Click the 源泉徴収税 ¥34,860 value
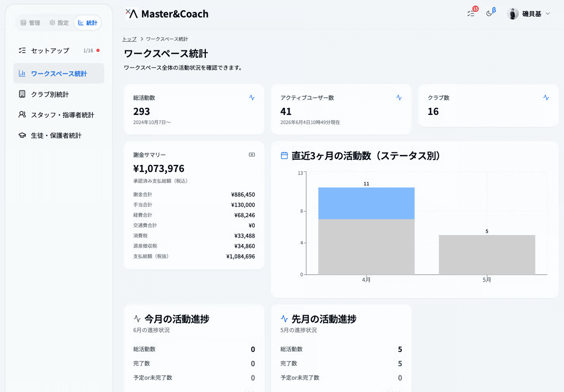The height and width of the screenshot is (392, 564). [245, 246]
